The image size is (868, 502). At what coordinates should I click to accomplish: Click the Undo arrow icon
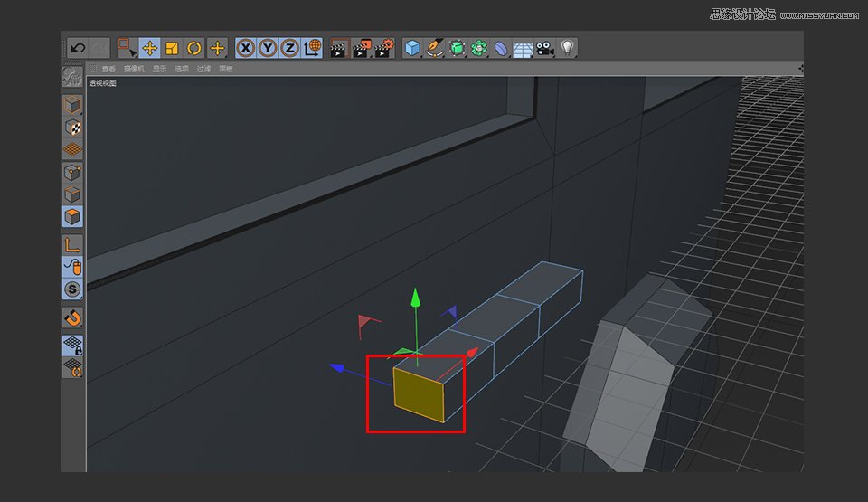78,48
